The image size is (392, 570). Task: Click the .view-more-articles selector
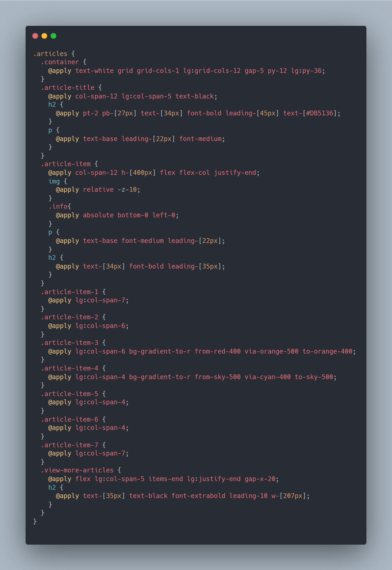(77, 470)
